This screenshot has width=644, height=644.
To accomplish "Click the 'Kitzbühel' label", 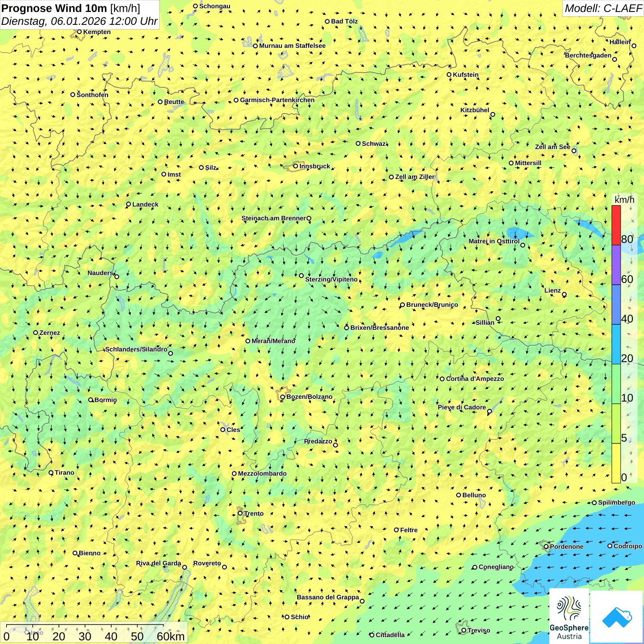I will pos(475,110).
